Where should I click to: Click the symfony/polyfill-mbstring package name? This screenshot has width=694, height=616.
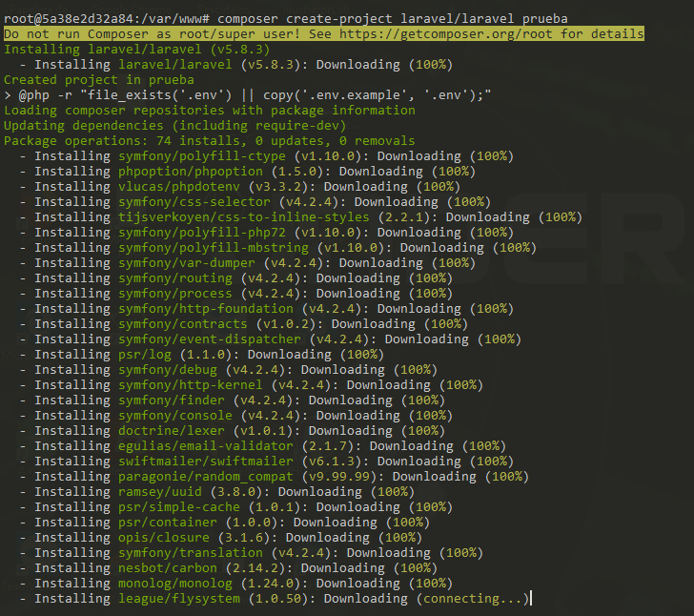(214, 248)
